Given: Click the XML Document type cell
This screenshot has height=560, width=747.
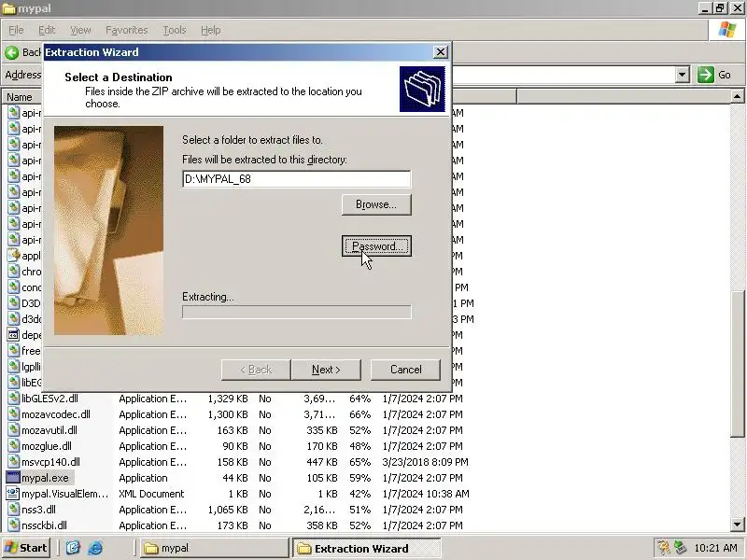Looking at the screenshot, I should point(151,494).
